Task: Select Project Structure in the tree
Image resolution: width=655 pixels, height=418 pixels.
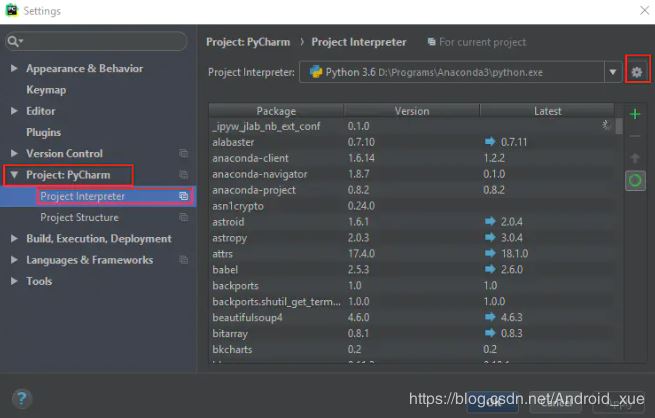Action: 79,217
